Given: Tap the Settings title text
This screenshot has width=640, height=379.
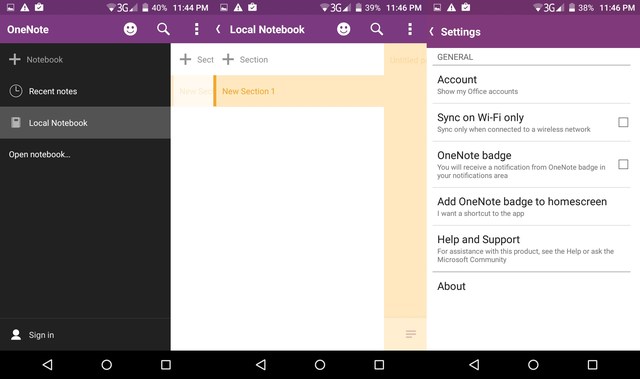Looking at the screenshot, I should click(x=460, y=32).
